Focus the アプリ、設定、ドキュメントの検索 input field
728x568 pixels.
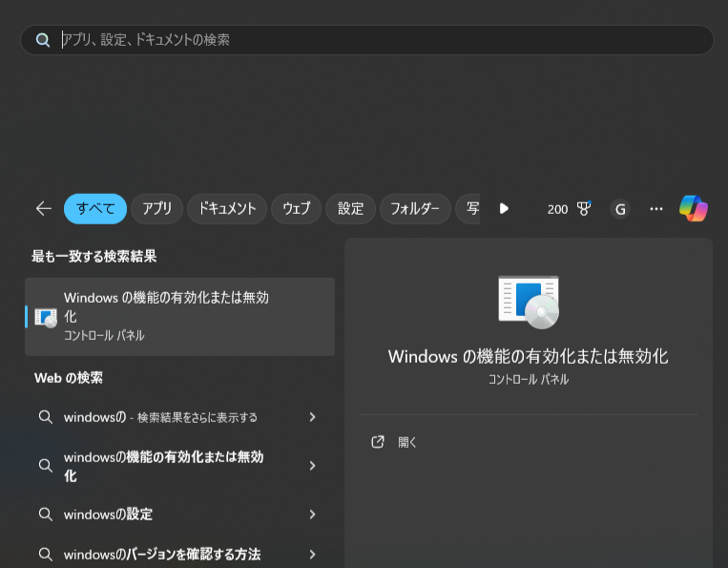(x=382, y=40)
